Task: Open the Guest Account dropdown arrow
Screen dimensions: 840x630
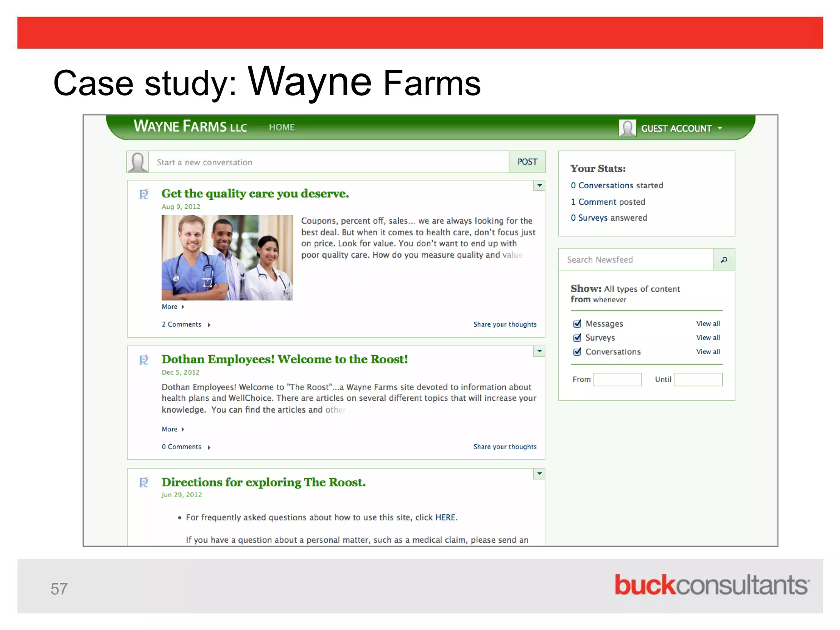Action: tap(720, 128)
